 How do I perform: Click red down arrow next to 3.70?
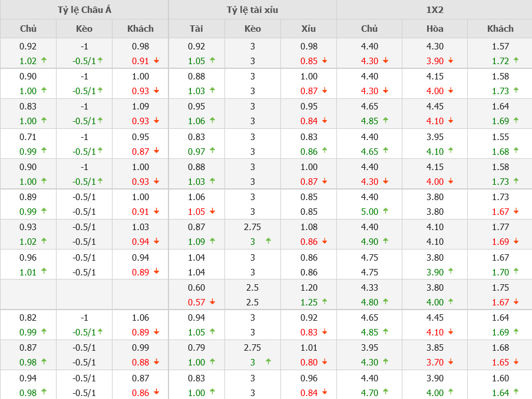coord(451,362)
